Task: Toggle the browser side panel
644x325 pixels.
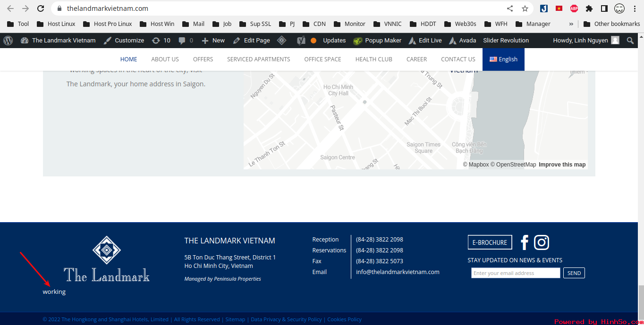Action: click(x=604, y=8)
